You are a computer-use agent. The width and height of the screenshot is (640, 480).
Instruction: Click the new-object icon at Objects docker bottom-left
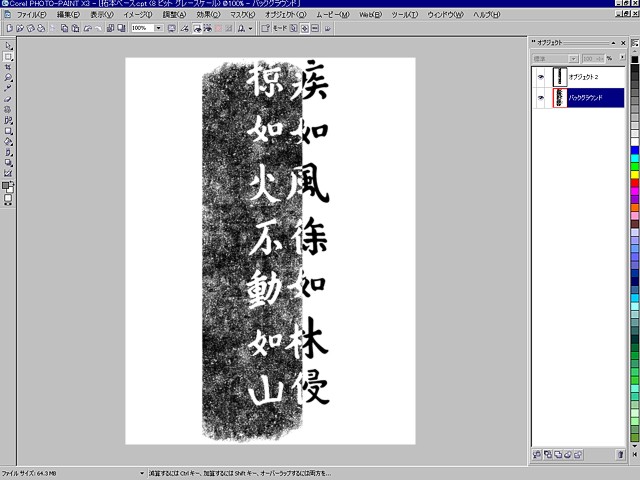537,454
